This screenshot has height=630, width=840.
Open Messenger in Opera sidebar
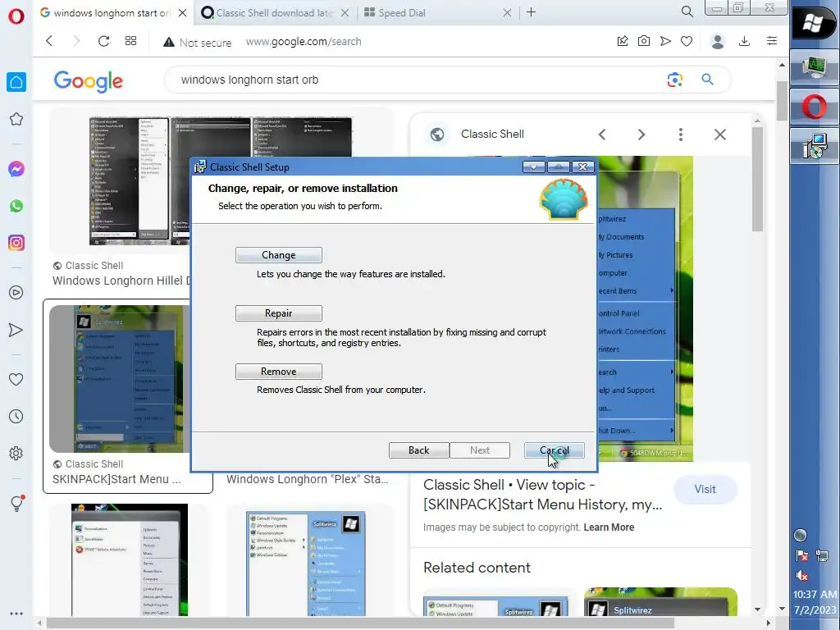(16, 169)
